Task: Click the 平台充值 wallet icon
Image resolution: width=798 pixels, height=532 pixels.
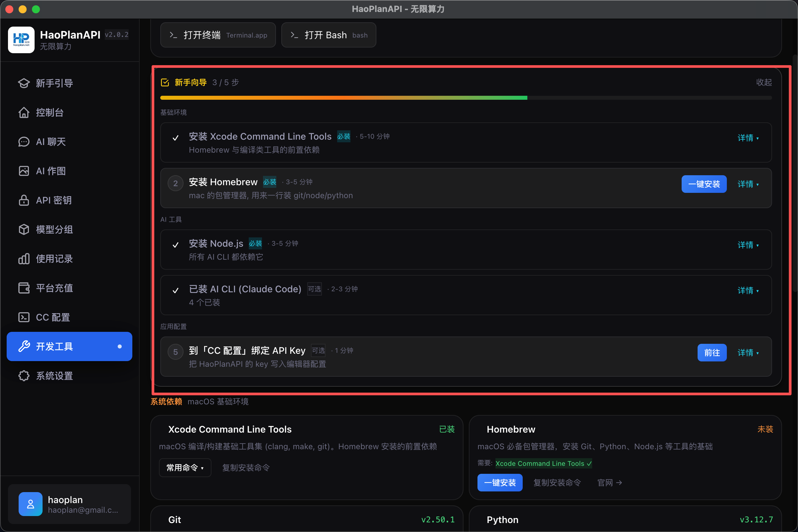Action: (x=24, y=288)
